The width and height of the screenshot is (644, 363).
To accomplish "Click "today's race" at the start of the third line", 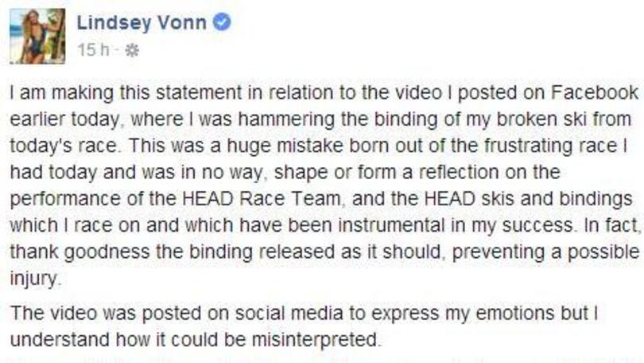I will (63, 146).
